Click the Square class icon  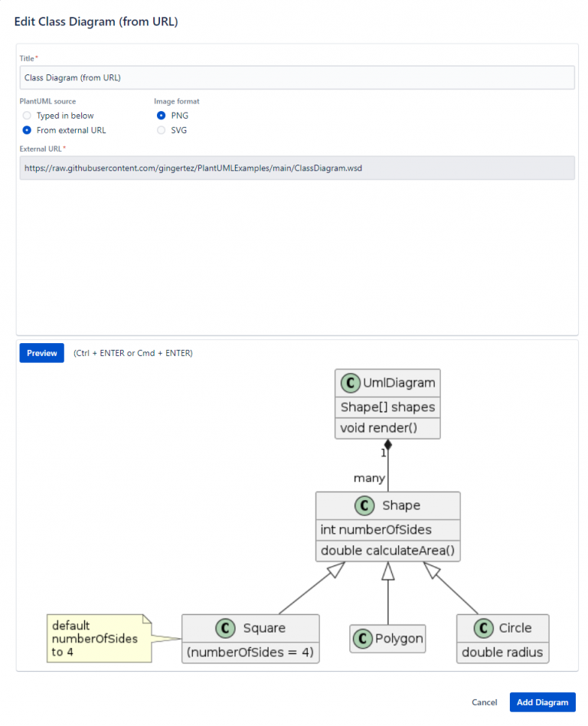click(x=226, y=628)
